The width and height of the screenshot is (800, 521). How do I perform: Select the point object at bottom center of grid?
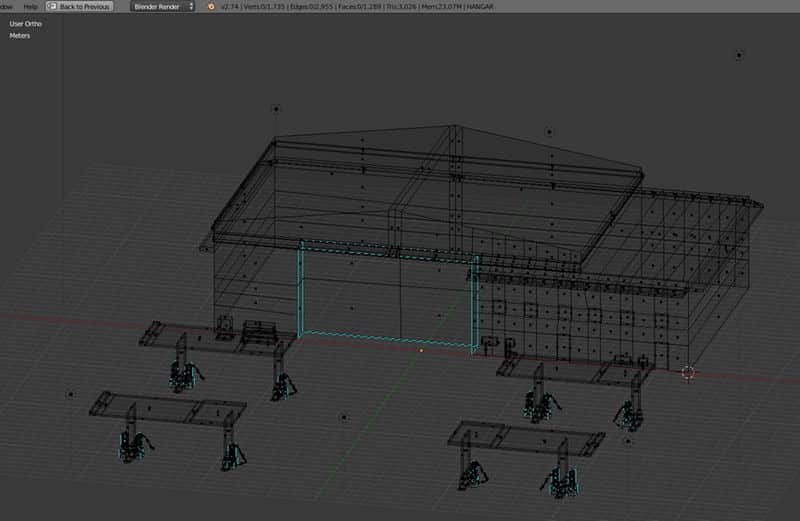(344, 417)
